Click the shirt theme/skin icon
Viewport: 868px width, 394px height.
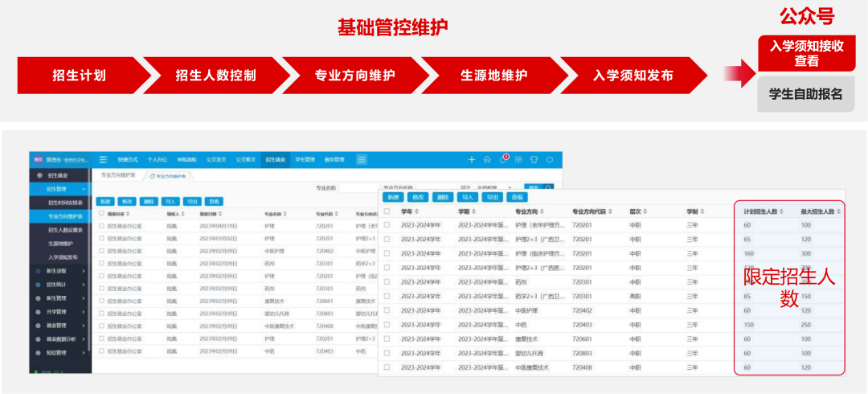click(534, 159)
